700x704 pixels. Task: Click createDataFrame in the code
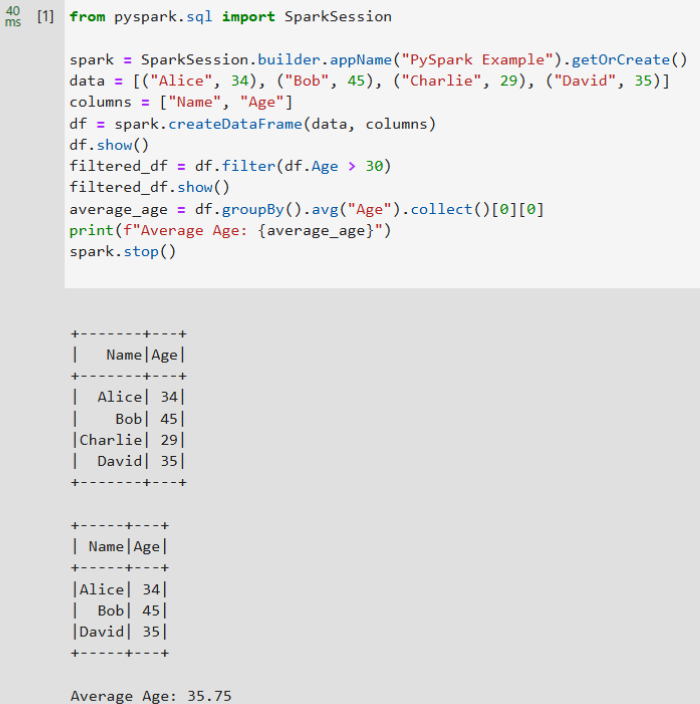point(235,124)
